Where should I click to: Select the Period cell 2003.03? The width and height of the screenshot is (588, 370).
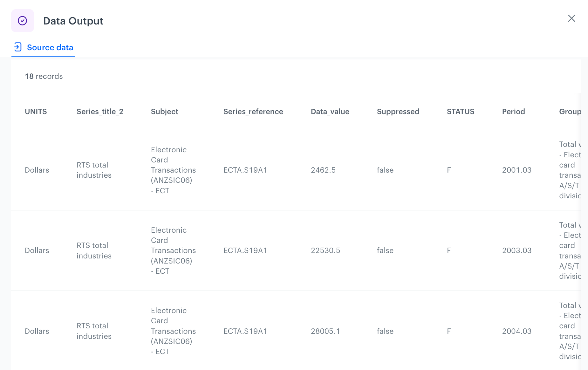(516, 250)
